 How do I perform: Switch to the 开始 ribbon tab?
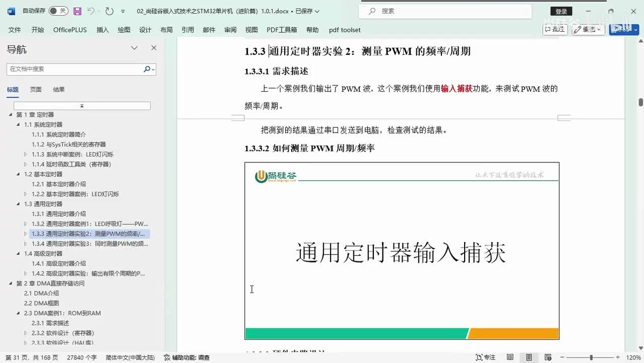click(x=37, y=30)
